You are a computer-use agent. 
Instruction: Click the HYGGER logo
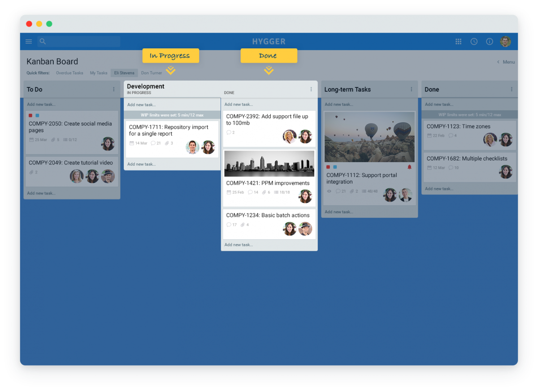(269, 42)
